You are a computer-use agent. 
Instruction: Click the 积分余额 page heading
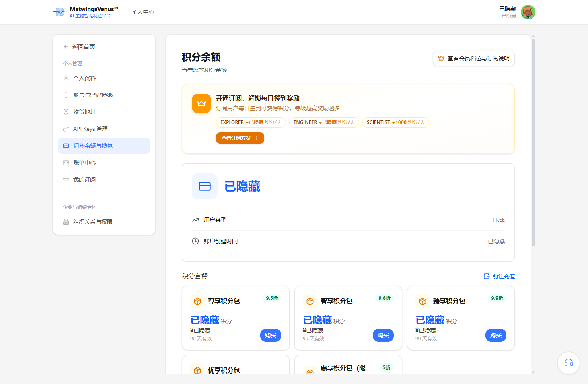pos(201,57)
